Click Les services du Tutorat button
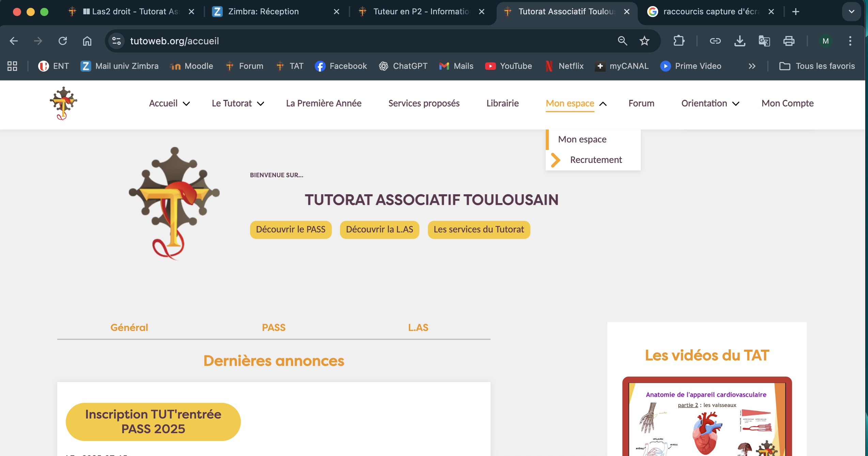 tap(479, 230)
